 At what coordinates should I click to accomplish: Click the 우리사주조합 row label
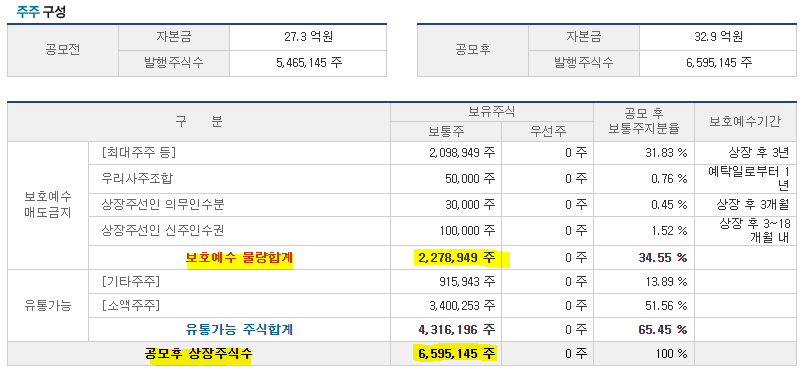click(x=137, y=179)
